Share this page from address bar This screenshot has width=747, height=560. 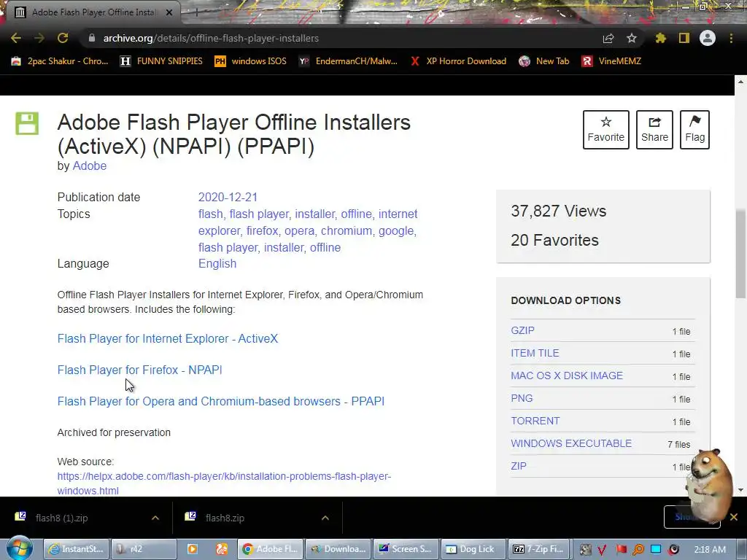[x=608, y=38]
